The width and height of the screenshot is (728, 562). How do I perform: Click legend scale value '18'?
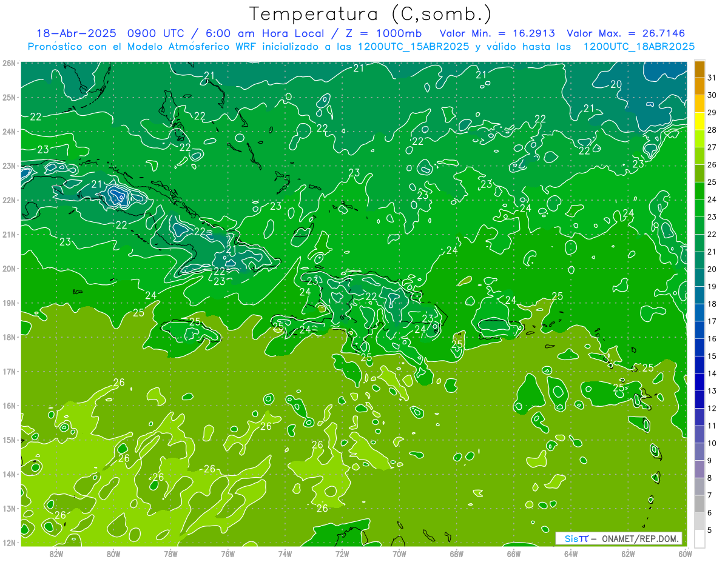(x=712, y=304)
